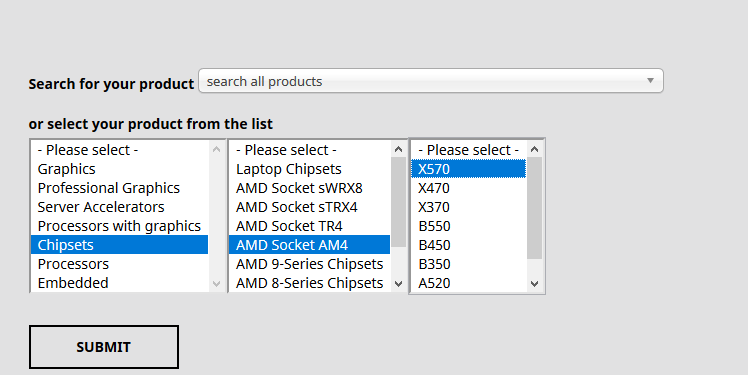
Task: Click up arrow of category list scrollbar
Action: pos(217,149)
